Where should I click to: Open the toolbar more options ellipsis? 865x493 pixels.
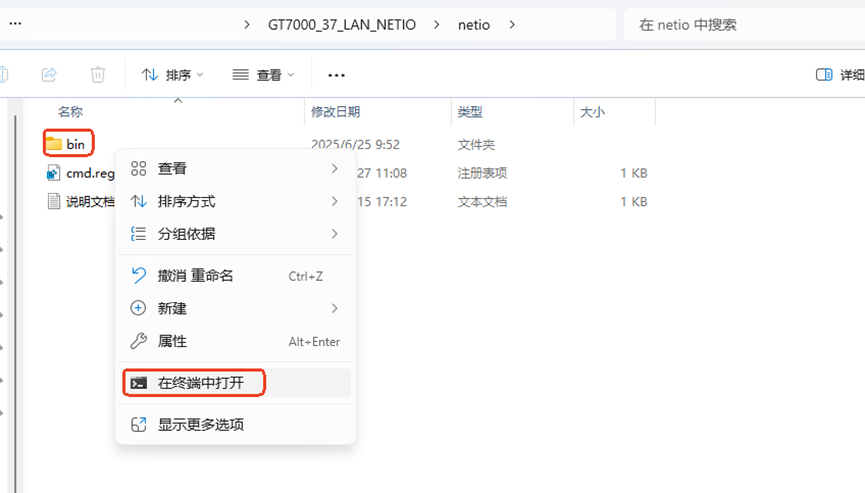(337, 75)
